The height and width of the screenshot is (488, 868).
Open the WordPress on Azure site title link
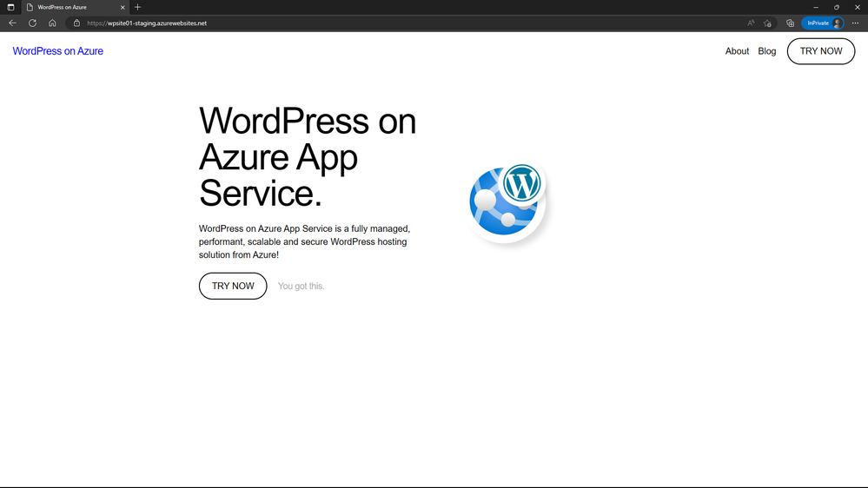(58, 51)
